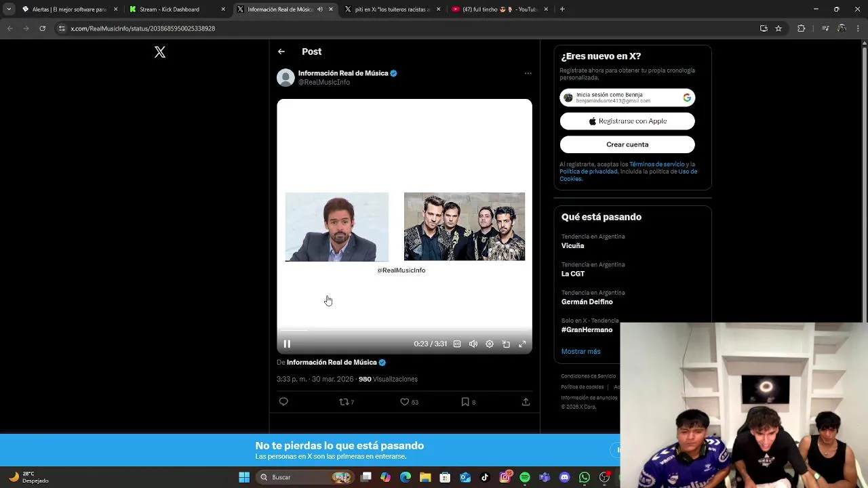The height and width of the screenshot is (488, 868).
Task: Open Términos de servicio link
Action: 657,165
